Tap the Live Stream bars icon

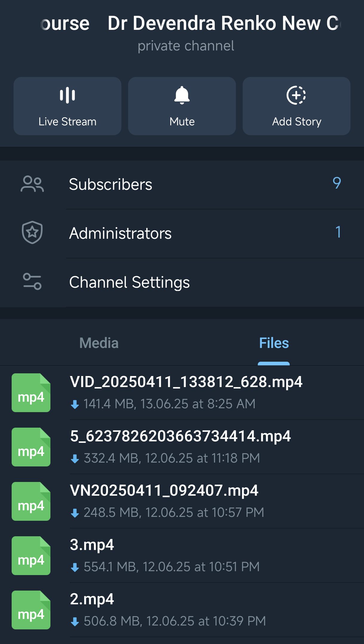tap(67, 95)
